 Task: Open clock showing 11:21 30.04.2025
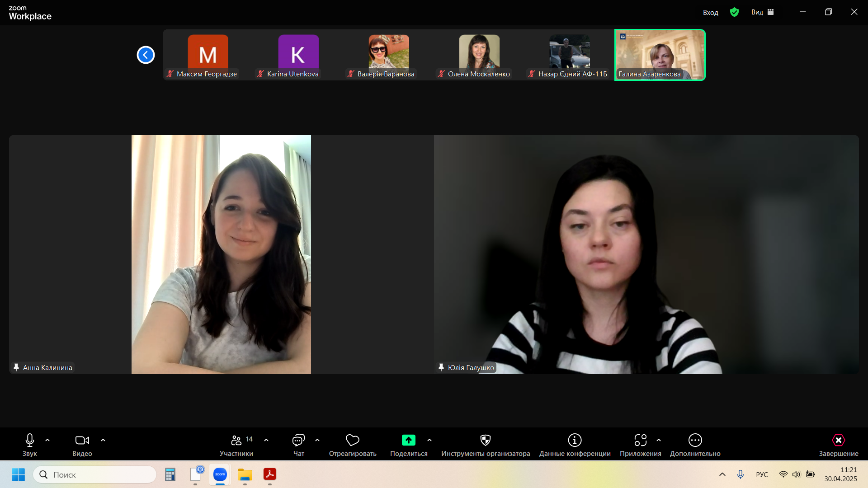coord(840,474)
